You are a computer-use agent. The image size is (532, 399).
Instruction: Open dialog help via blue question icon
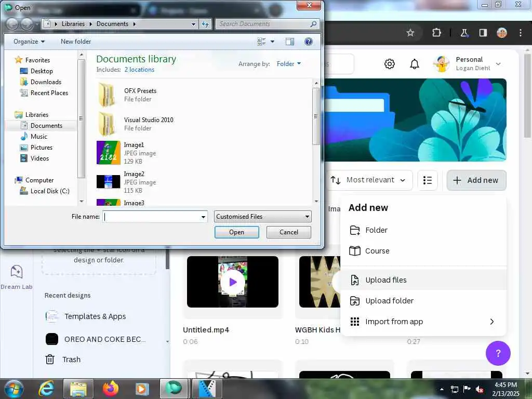309,42
